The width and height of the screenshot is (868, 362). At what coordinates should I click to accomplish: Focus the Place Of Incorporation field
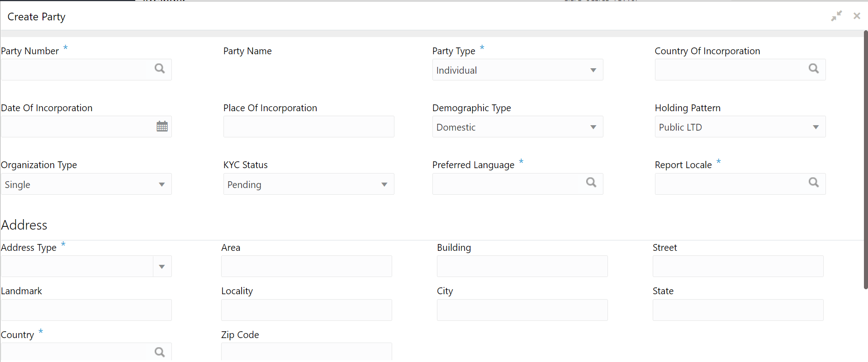(308, 127)
